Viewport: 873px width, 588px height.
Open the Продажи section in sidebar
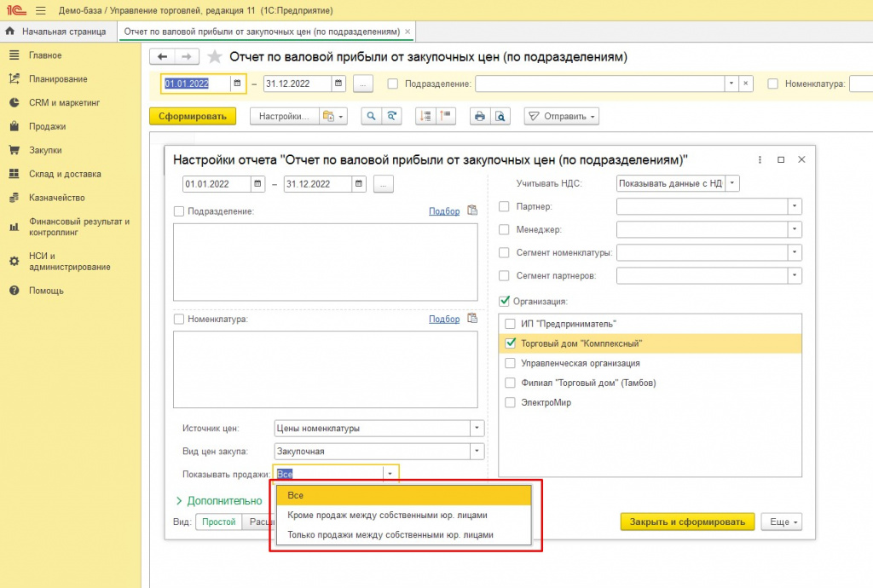point(47,126)
